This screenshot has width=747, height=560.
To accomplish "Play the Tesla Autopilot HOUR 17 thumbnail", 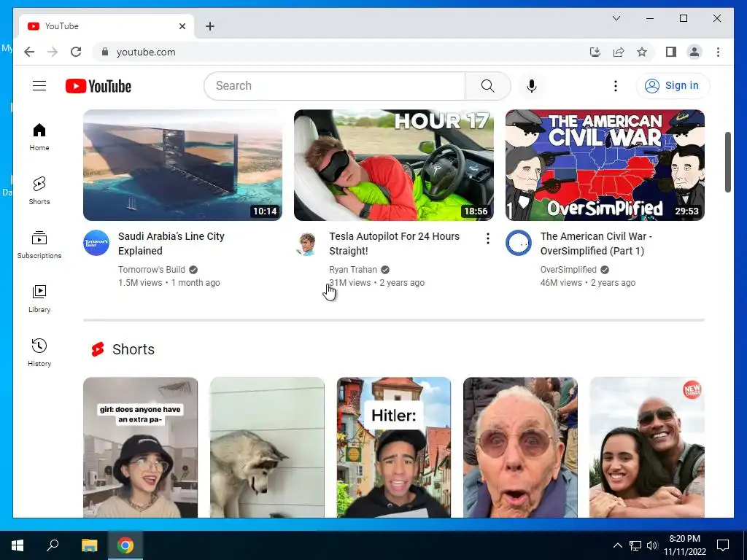I will pyautogui.click(x=393, y=165).
